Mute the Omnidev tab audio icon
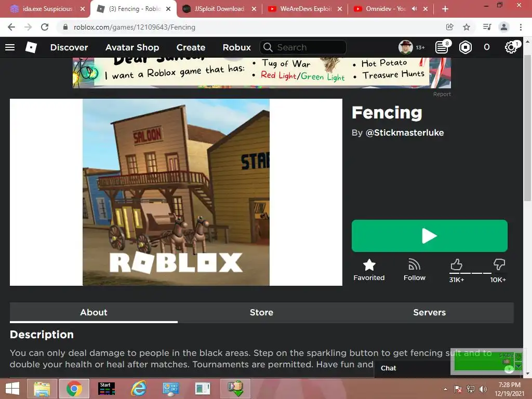532x399 pixels. [x=414, y=9]
